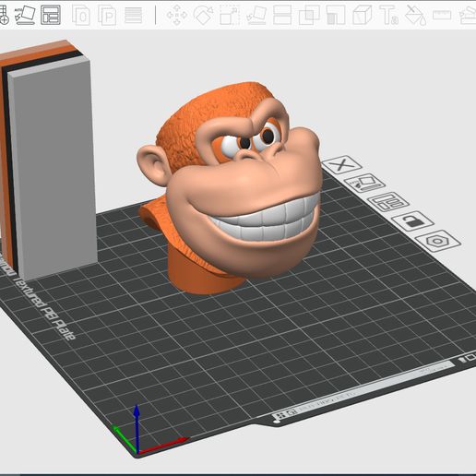The height and width of the screenshot is (476, 476).
Task: Select the Lay on Face tool
Action: point(256,15)
